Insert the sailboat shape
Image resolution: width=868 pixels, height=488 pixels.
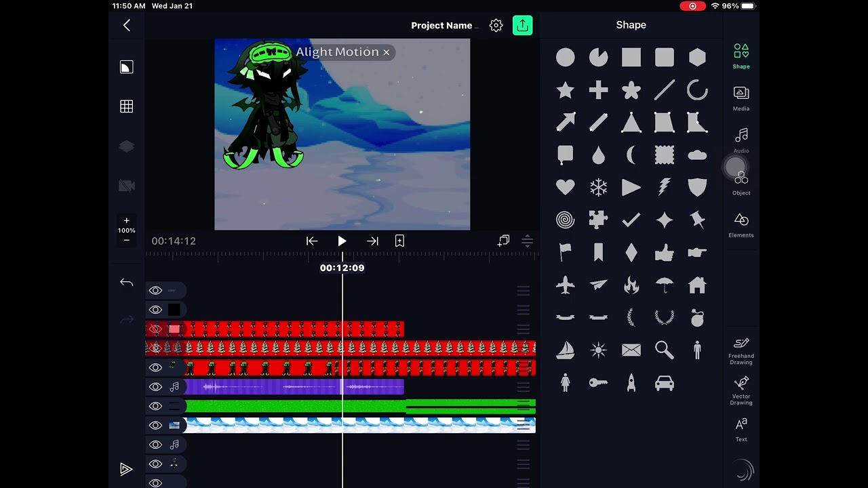565,350
